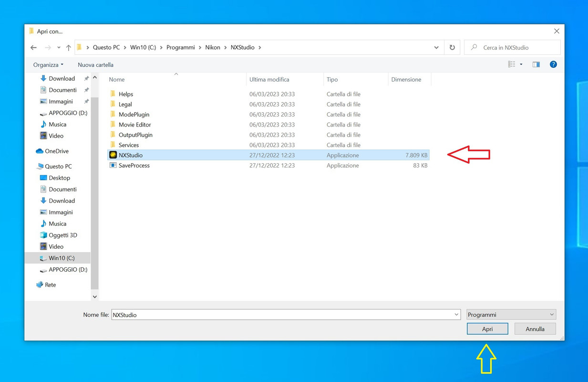Image resolution: width=588 pixels, height=382 pixels.
Task: Open the recent locations dropdown arrow
Action: tap(59, 48)
